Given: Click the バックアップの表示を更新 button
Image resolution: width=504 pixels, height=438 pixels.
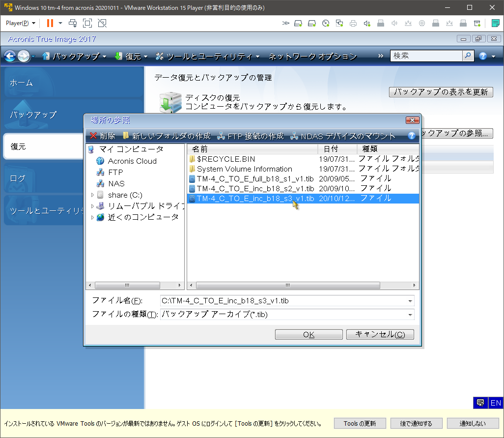Looking at the screenshot, I should point(441,92).
